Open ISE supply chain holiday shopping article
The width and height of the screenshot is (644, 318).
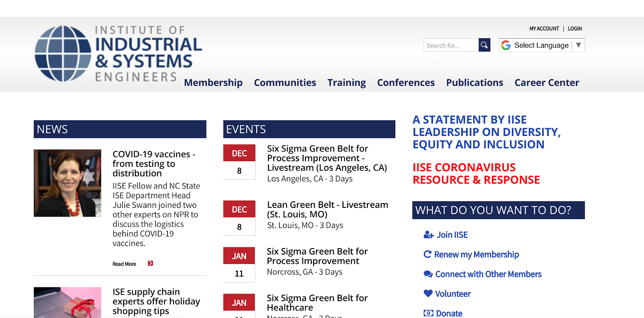(156, 302)
